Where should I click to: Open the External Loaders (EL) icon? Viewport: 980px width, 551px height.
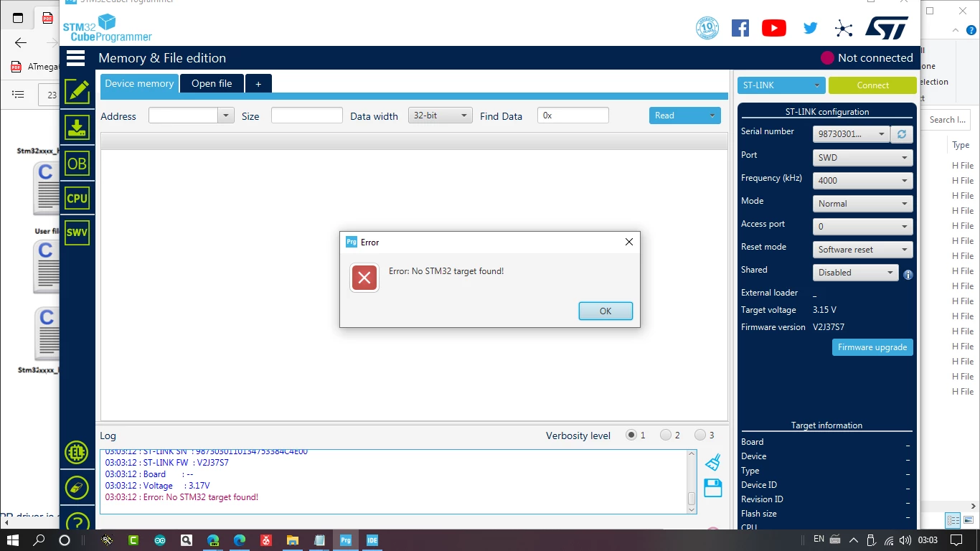[77, 452]
